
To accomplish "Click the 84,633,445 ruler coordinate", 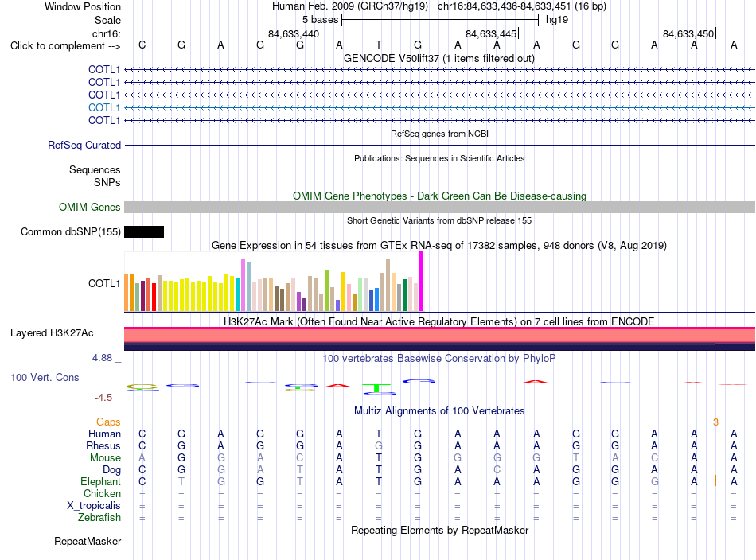I will point(491,33).
